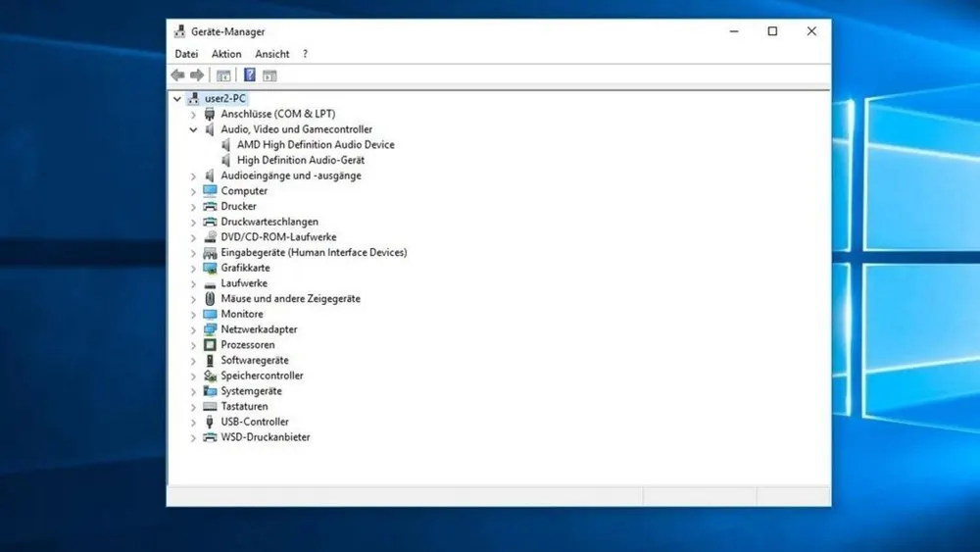Open the ? help menu
Screen dimensions: 980x552
(305, 54)
